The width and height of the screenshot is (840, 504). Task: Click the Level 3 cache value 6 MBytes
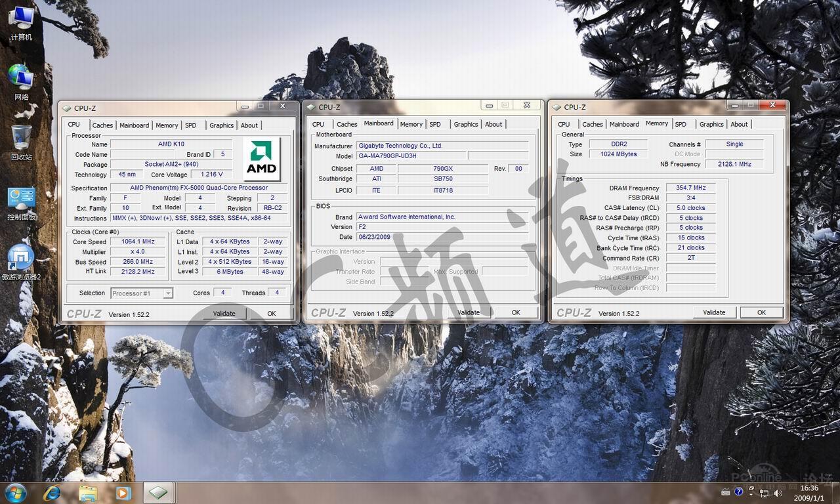230,272
